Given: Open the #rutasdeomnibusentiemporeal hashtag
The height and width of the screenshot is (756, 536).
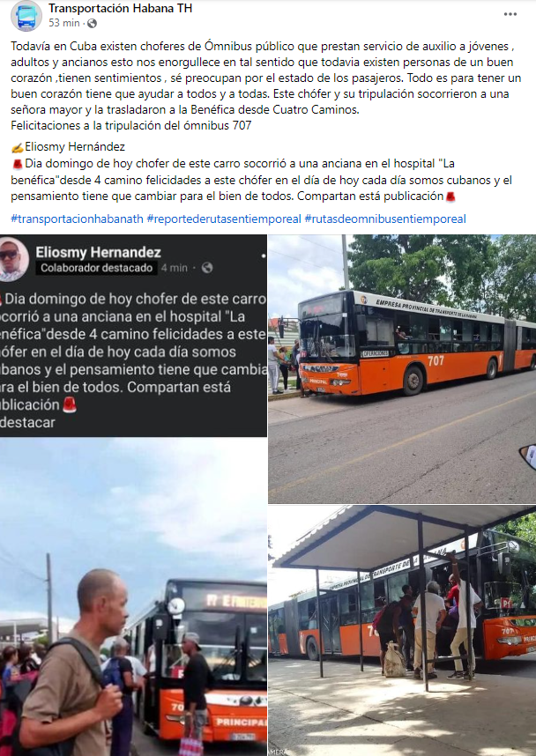Looking at the screenshot, I should tap(385, 219).
